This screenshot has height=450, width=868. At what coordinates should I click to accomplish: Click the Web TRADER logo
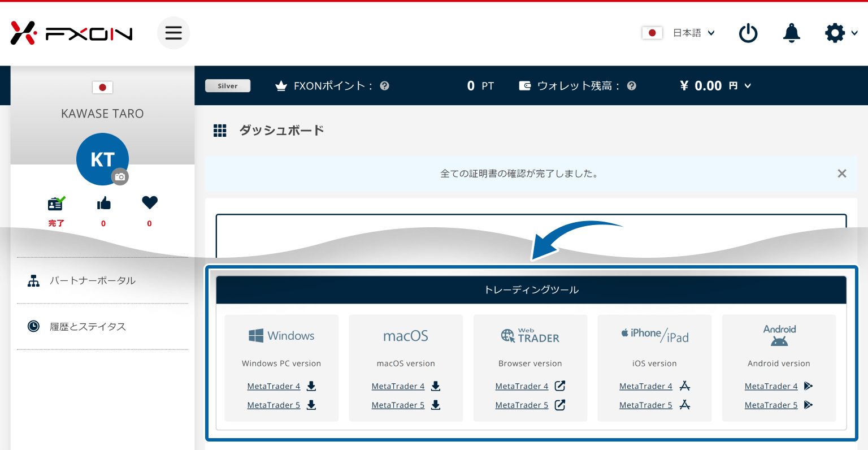[530, 336]
